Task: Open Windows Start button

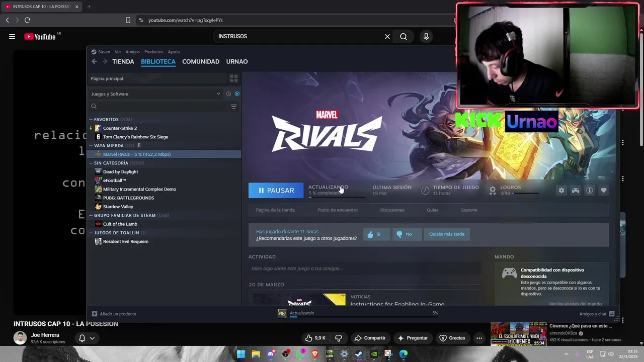Action: [241, 354]
